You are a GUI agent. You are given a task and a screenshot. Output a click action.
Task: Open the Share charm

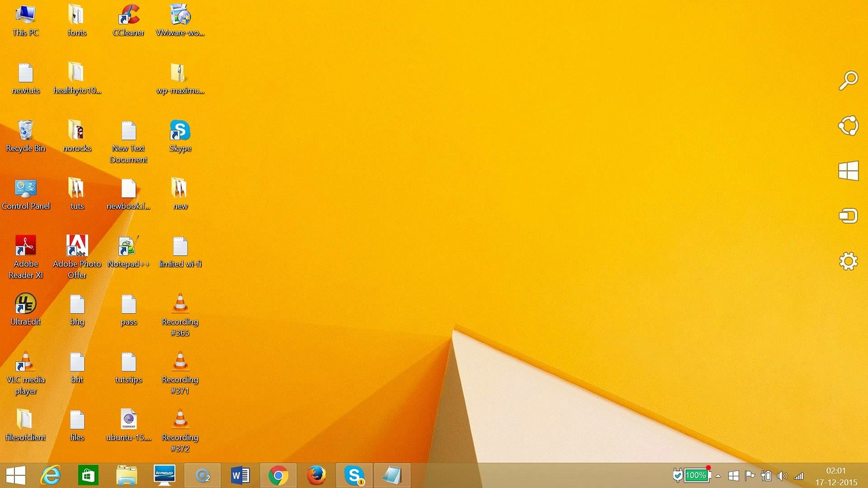pyautogui.click(x=848, y=126)
